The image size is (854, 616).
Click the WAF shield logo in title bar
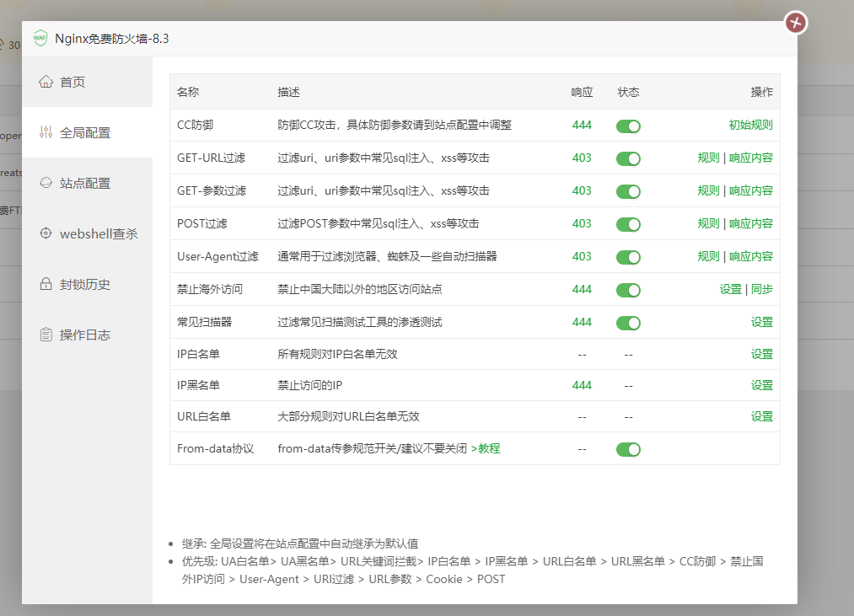(38, 37)
